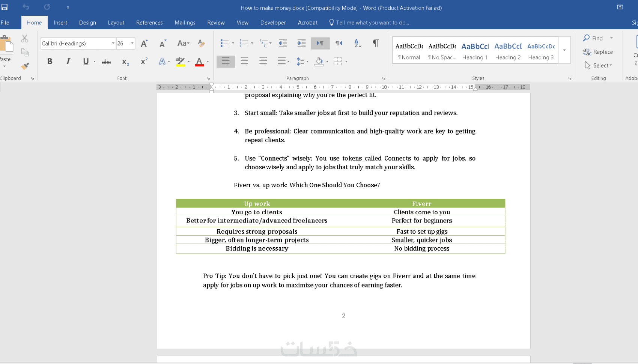Click the Find button

tap(593, 38)
